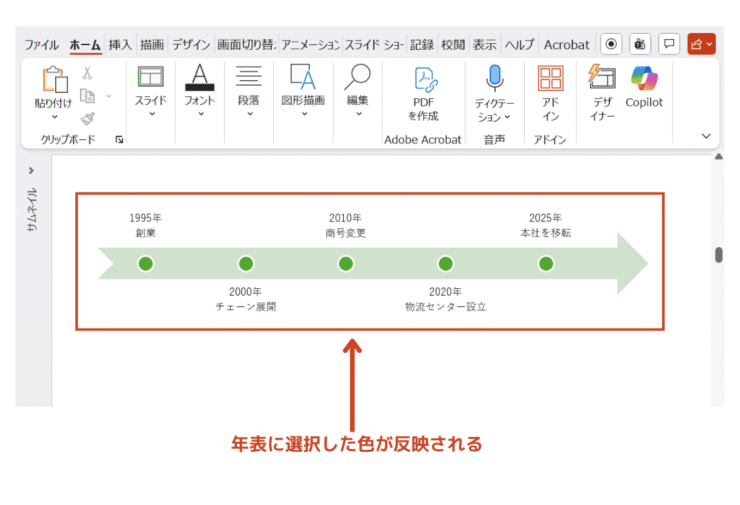Open the Acrobat tab
Viewport: 740px width, 505px height.
coord(566,45)
